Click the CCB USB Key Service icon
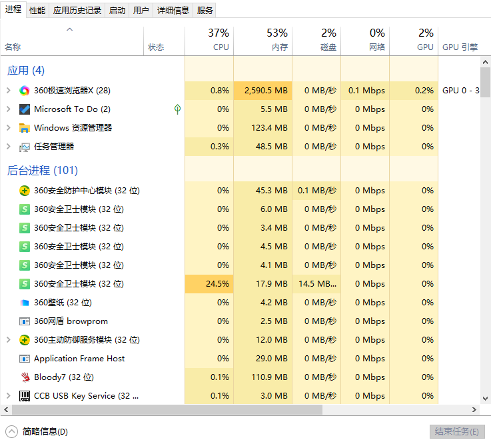 point(25,396)
